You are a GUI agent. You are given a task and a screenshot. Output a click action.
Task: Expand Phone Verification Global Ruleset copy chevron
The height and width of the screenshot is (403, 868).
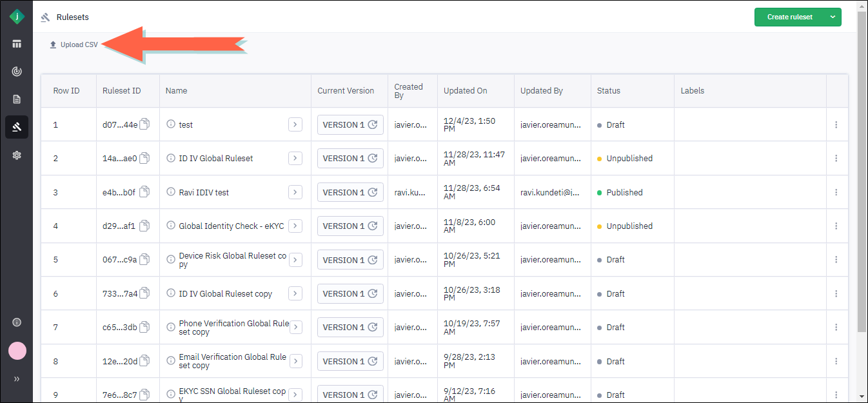(x=295, y=327)
